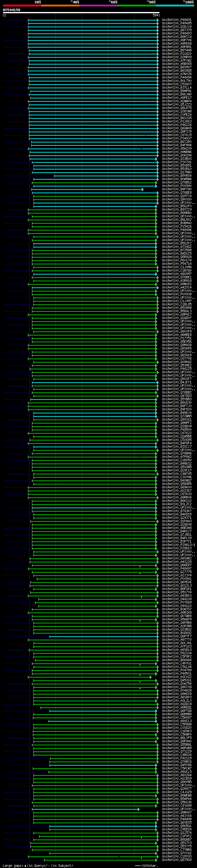Image resolution: width=197 pixels, height=868 pixels.
Task: Select hit UniRef100_C1MY93
Action: point(176,857)
